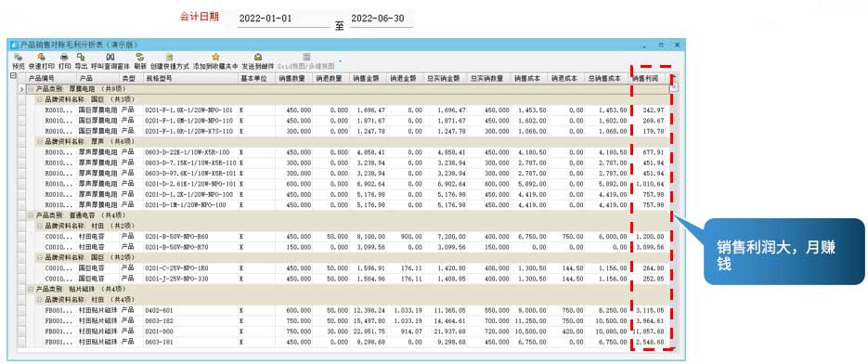Open 呼叫查询窗体 query window icon

110,57
